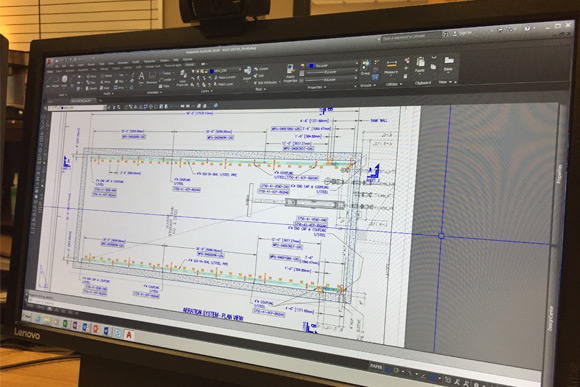Open the Express menu
Screen dimensions: 580x387
(188, 59)
